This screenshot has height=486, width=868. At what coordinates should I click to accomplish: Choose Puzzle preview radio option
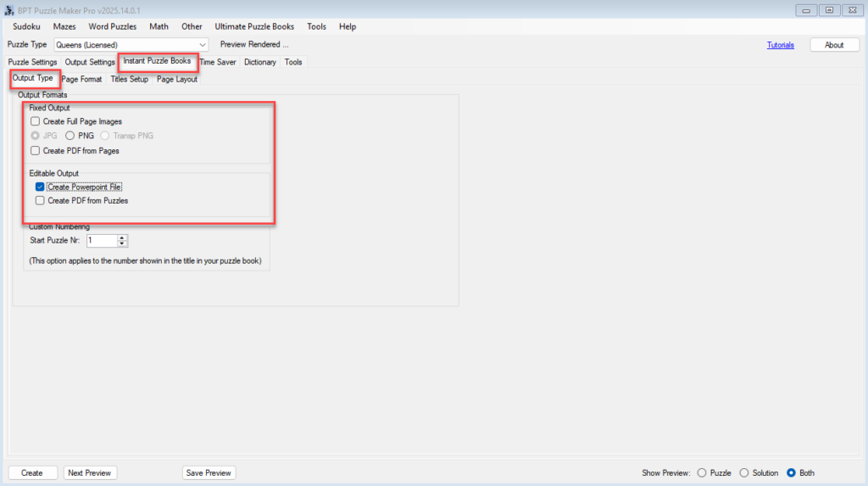click(x=701, y=473)
